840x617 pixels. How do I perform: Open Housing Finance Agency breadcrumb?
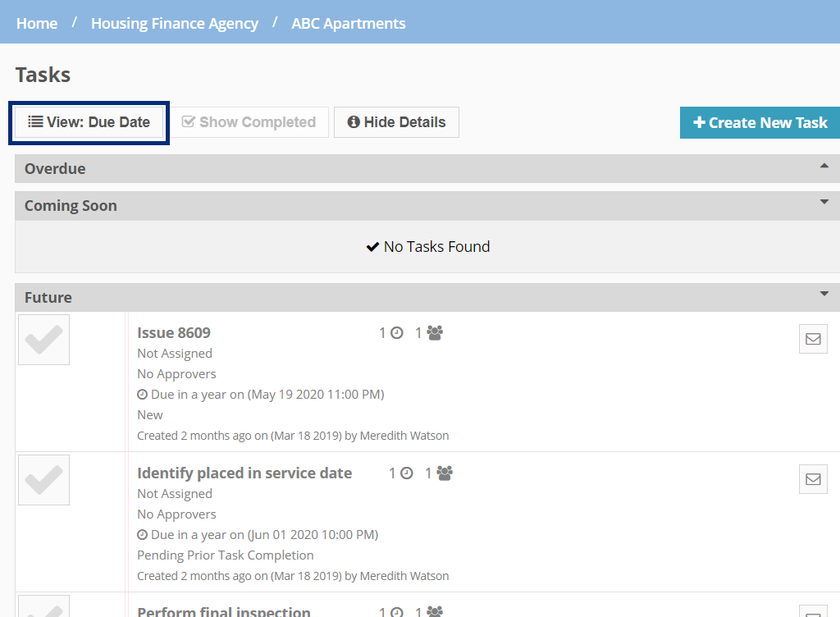coord(175,23)
